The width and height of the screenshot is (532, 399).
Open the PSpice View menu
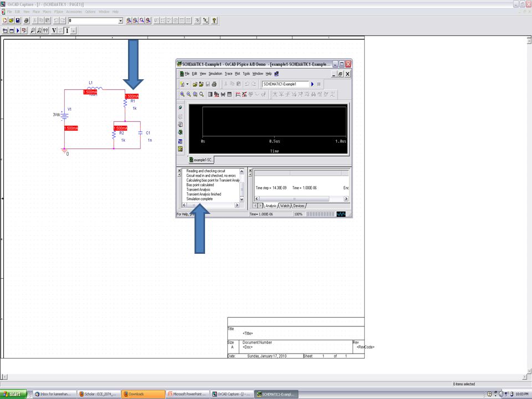click(x=203, y=74)
